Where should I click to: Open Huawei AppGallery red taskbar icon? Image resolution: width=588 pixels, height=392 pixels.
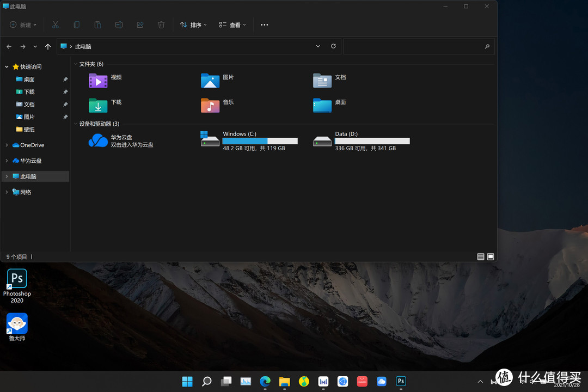click(x=362, y=382)
